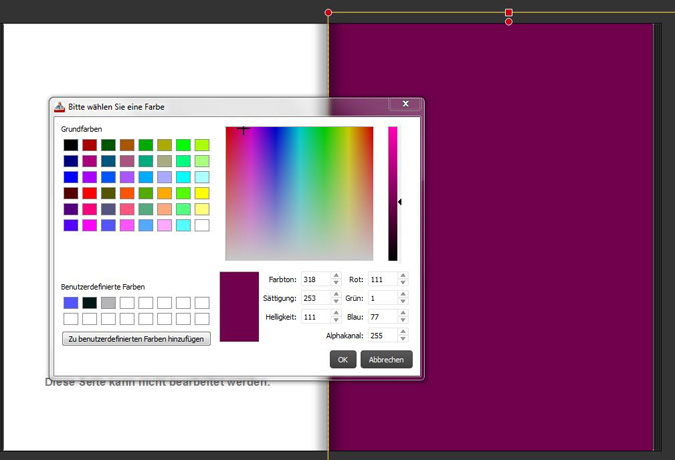This screenshot has width=675, height=460.
Task: Pick the white swatch in Grundfarben
Action: pos(202,225)
